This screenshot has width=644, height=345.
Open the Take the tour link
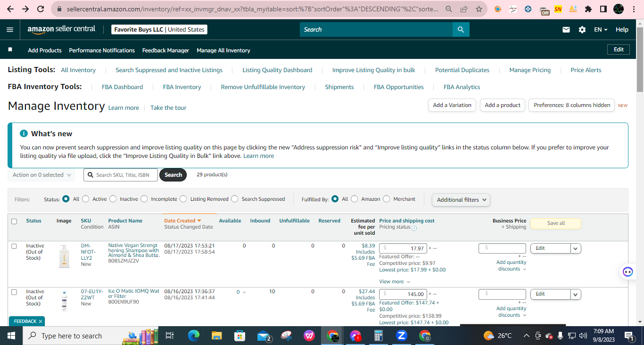168,108
